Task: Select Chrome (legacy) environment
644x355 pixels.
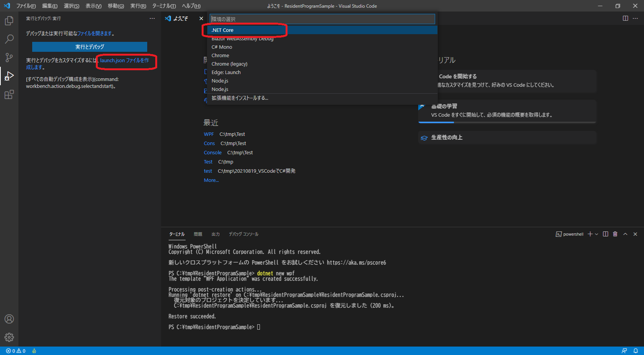Action: 322,64
